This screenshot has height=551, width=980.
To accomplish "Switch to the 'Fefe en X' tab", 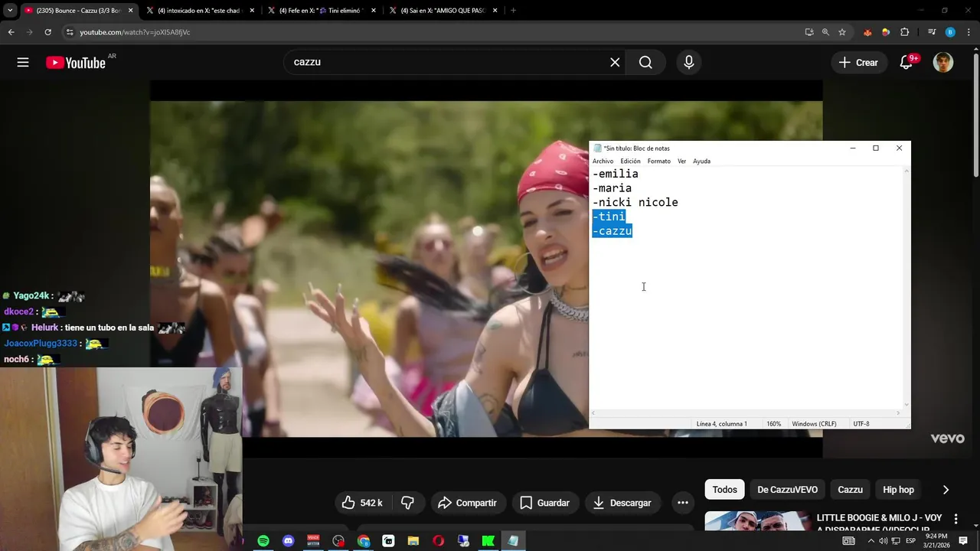I will point(323,11).
